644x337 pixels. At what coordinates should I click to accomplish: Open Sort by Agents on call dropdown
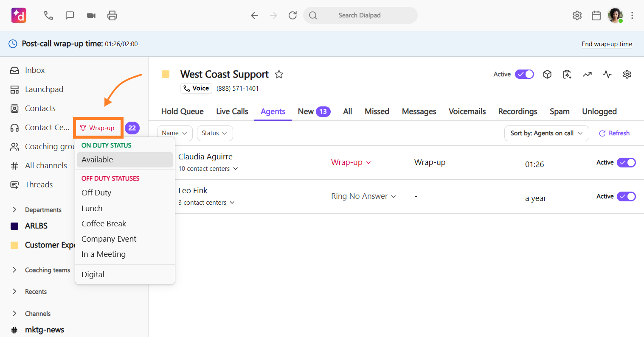(547, 133)
